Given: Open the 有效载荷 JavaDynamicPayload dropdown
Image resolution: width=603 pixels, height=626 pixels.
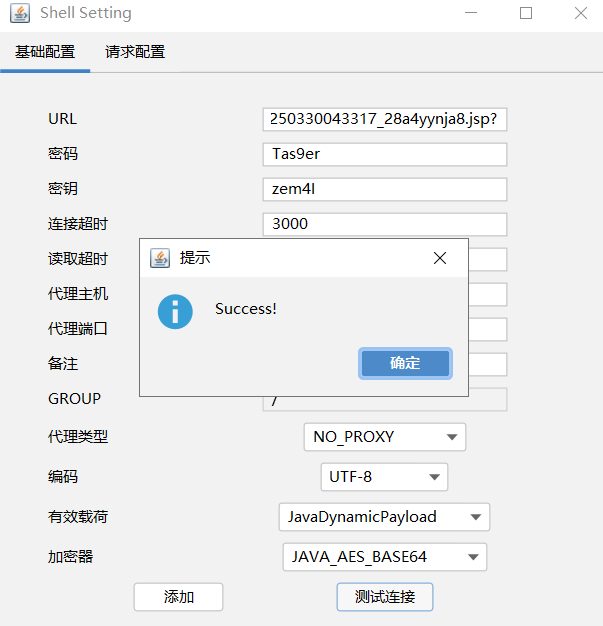Looking at the screenshot, I should pyautogui.click(x=384, y=517).
